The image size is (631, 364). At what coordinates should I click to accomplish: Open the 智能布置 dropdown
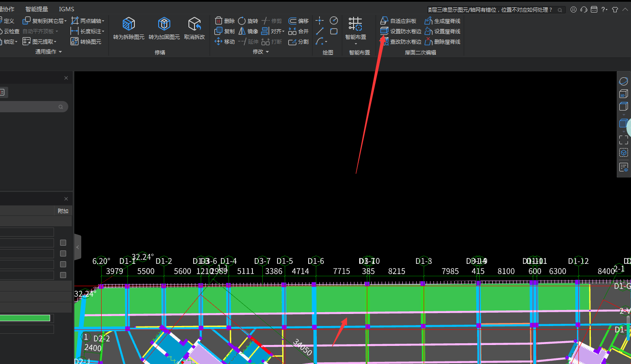tap(356, 43)
